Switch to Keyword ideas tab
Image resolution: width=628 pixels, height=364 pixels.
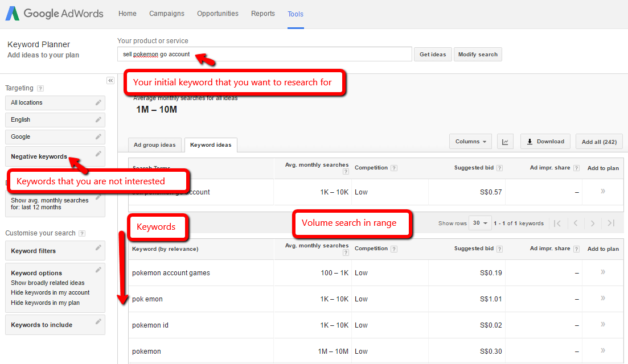tap(211, 145)
